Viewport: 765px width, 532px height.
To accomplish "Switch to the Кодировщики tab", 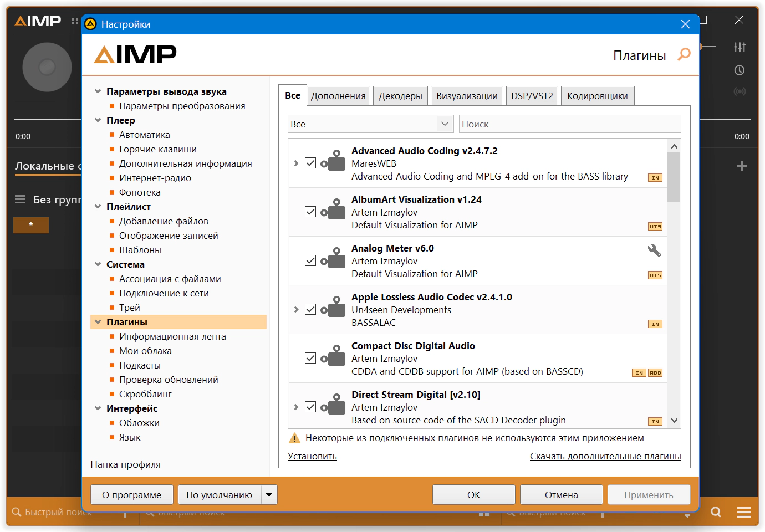I will pyautogui.click(x=598, y=96).
